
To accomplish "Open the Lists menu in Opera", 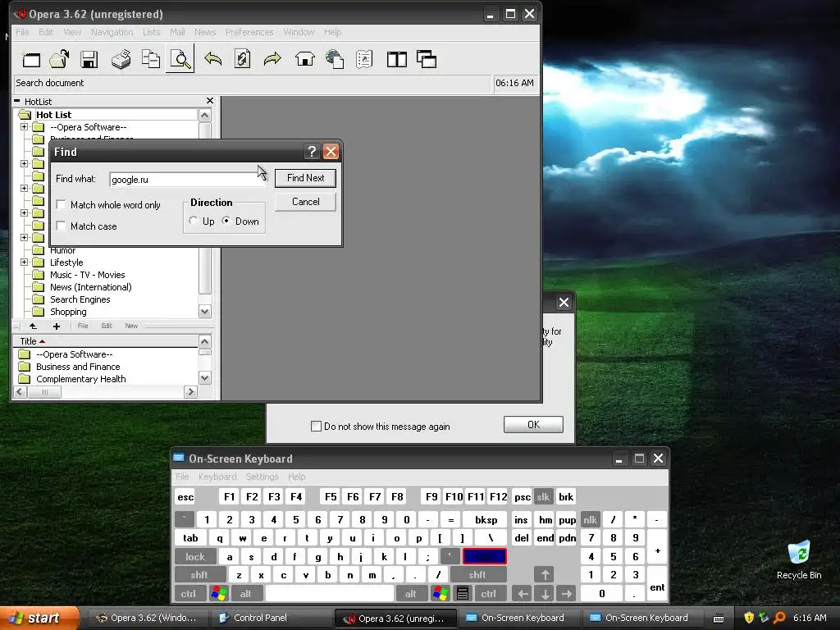I will click(x=151, y=32).
